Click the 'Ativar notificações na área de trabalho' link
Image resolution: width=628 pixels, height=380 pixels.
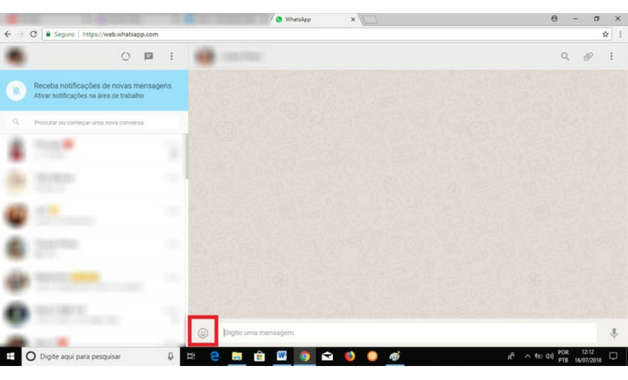(89, 96)
